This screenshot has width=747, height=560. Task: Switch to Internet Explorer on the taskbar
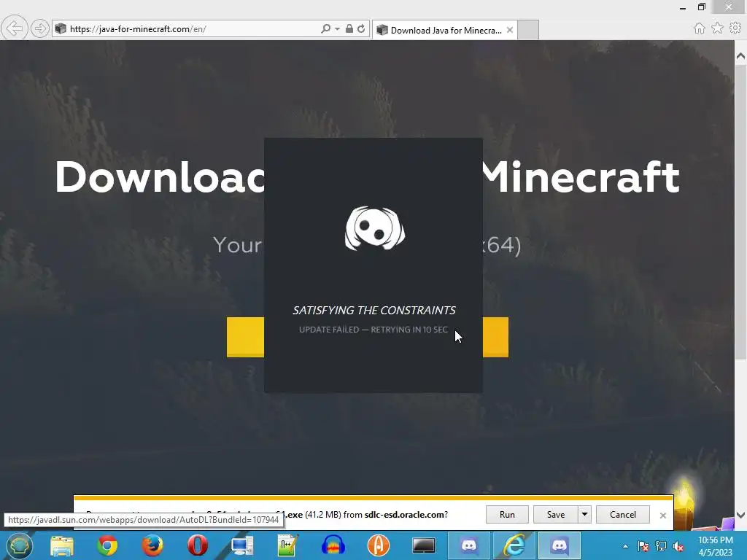coord(514,545)
